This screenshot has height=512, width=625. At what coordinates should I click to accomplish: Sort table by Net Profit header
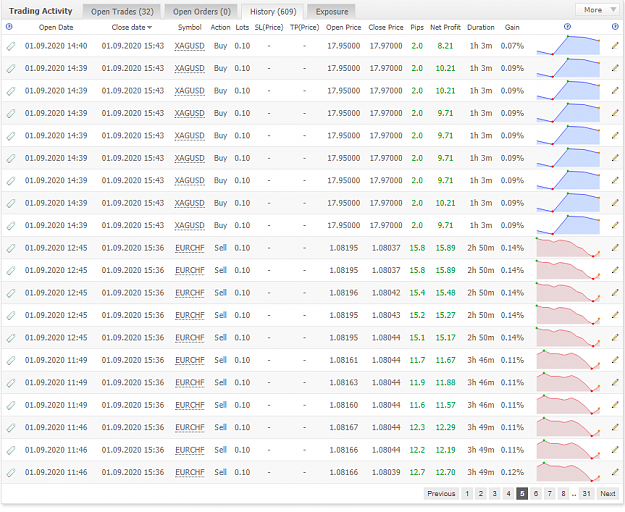445,27
